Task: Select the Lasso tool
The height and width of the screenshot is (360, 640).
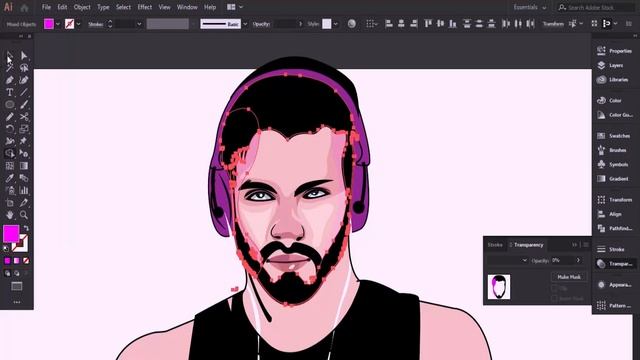Action: (24, 68)
